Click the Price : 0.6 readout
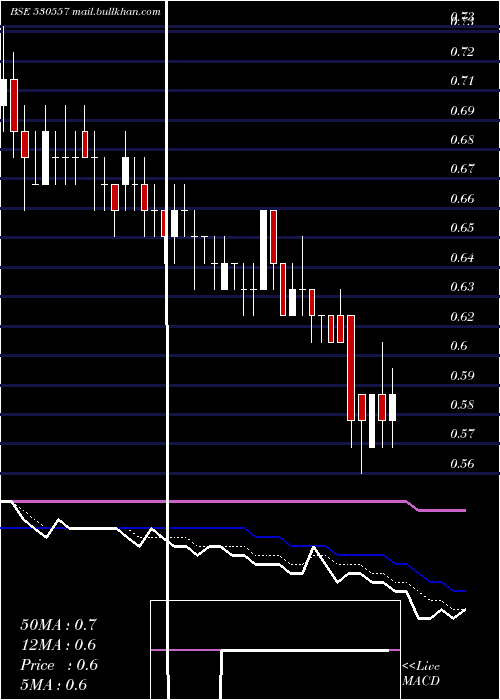Image resolution: width=500 pixels, height=700 pixels. [58, 665]
